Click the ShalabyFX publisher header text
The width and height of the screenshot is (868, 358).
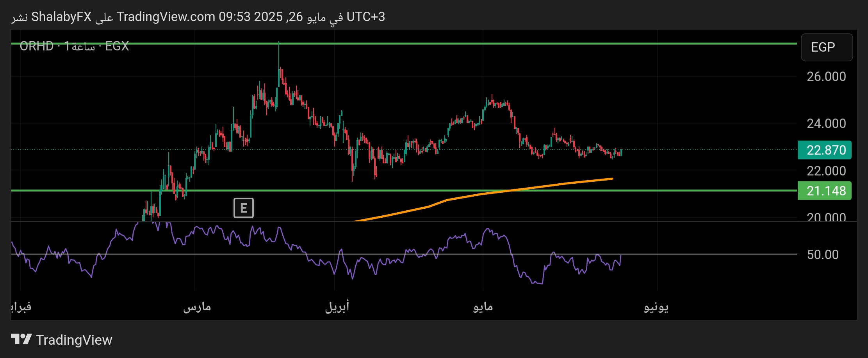(61, 17)
